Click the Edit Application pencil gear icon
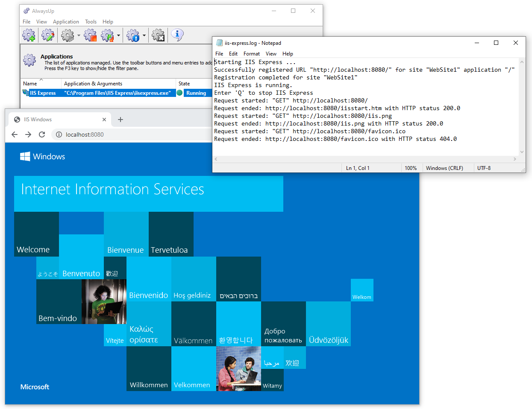Image resolution: width=532 pixels, height=409 pixels. 48,35
